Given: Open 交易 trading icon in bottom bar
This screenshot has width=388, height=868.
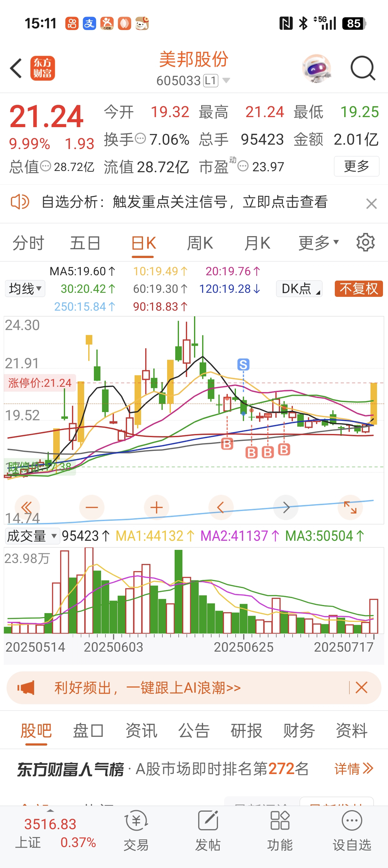Looking at the screenshot, I should (x=136, y=831).
